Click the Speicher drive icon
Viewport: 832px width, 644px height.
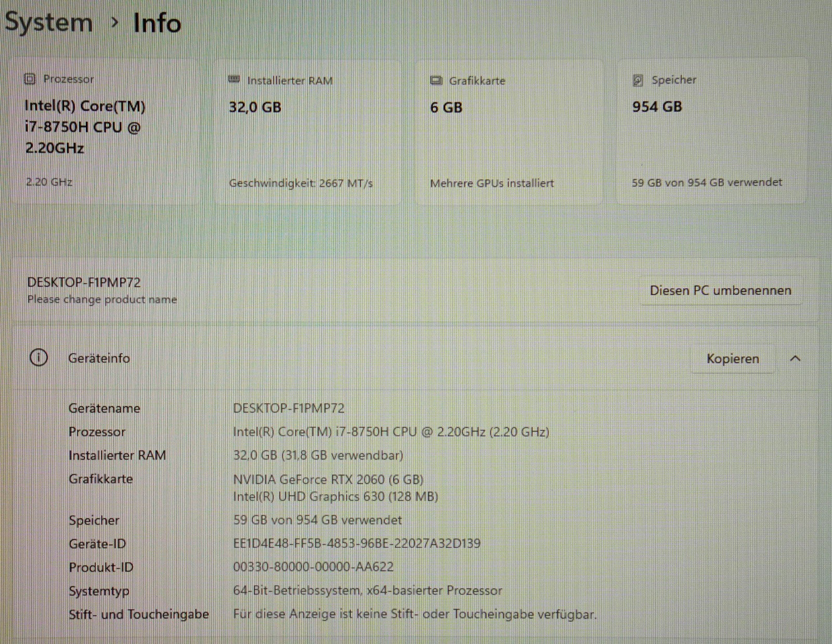pyautogui.click(x=638, y=80)
